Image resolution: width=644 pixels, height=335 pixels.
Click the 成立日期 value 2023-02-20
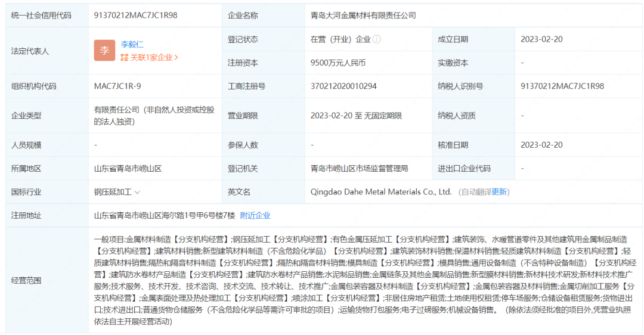click(541, 39)
